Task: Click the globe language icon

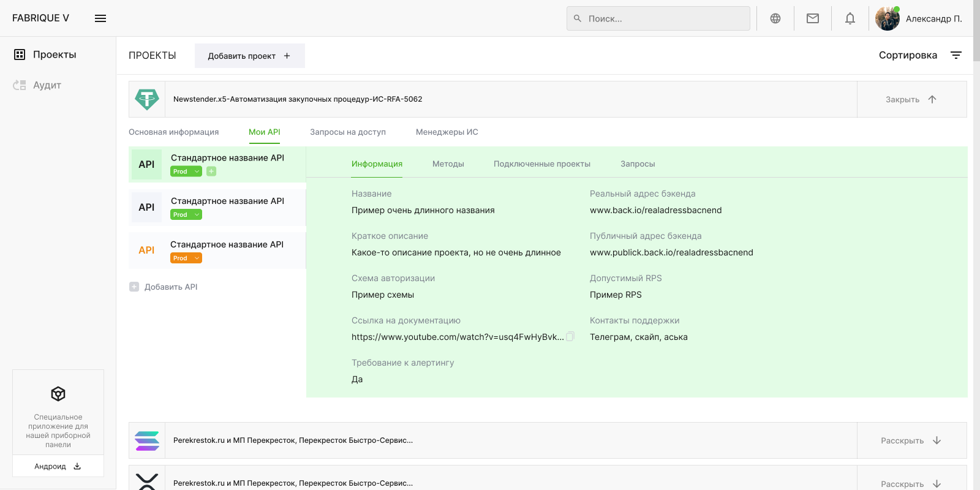Action: point(775,18)
